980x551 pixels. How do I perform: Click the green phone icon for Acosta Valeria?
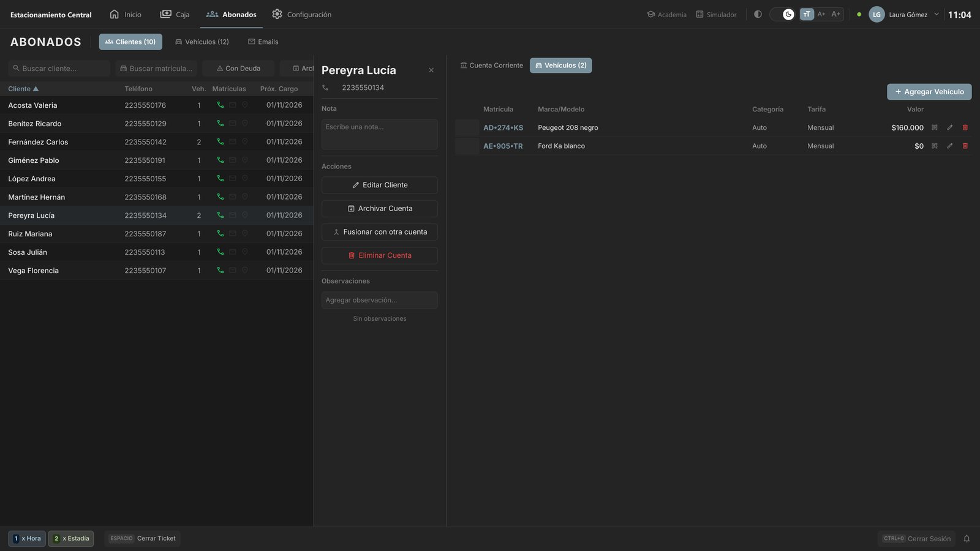click(221, 105)
